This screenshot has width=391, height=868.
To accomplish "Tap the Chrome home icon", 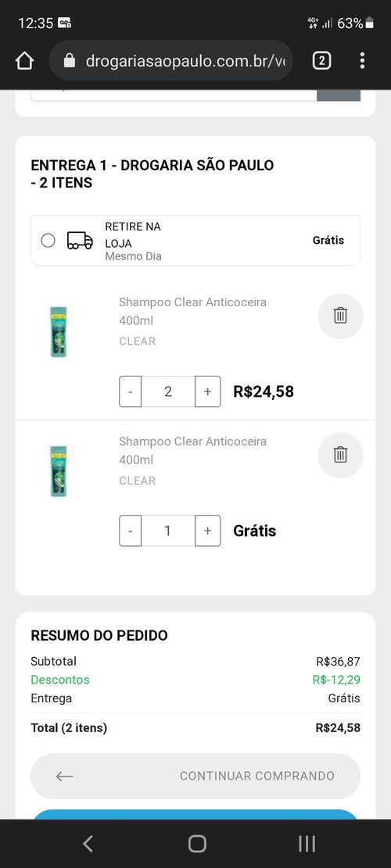I will point(24,61).
